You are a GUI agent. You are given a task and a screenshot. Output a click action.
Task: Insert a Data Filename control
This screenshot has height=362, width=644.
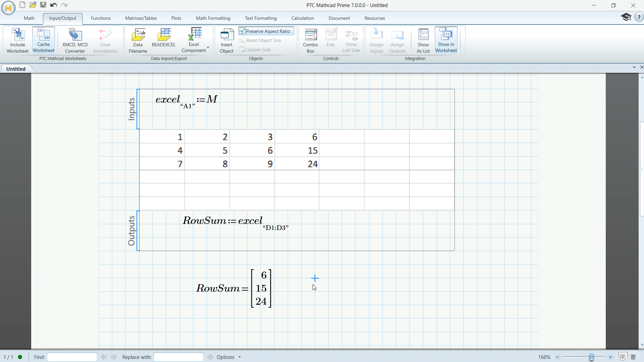[138, 40]
